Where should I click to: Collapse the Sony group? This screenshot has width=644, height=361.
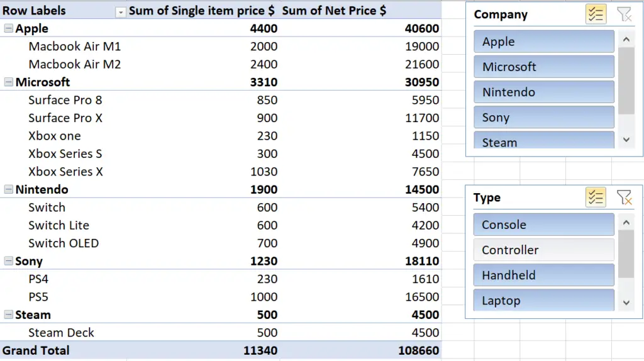(x=8, y=261)
